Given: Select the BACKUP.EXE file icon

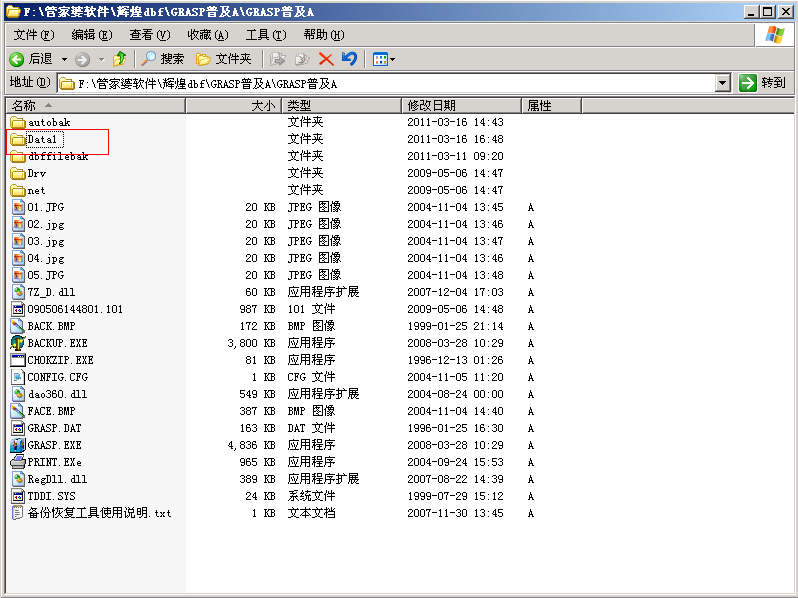Looking at the screenshot, I should coord(18,343).
